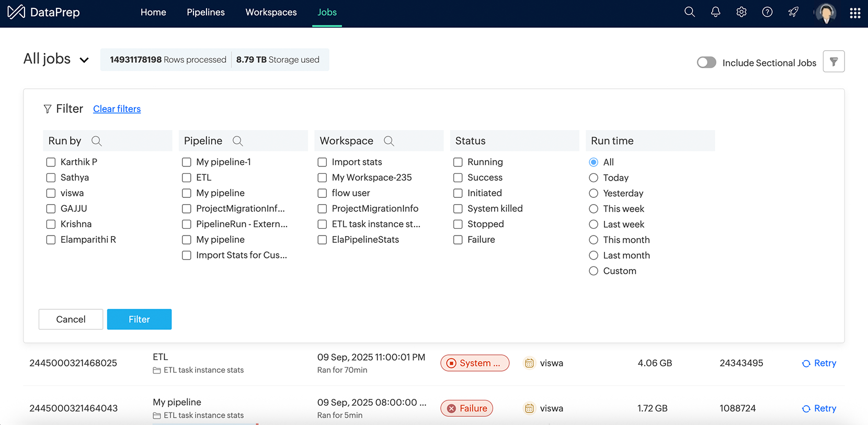Click the blue Filter button
Viewport: 868px width, 425px height.
click(x=139, y=319)
